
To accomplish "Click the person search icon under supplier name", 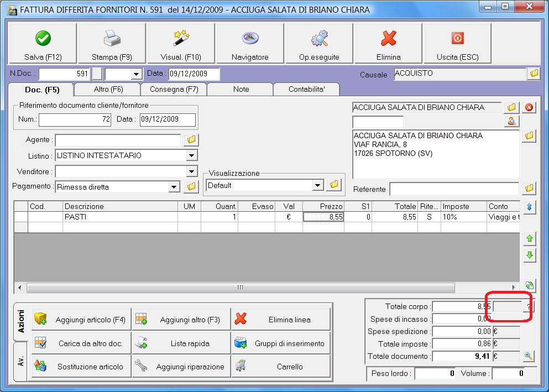I will (511, 122).
